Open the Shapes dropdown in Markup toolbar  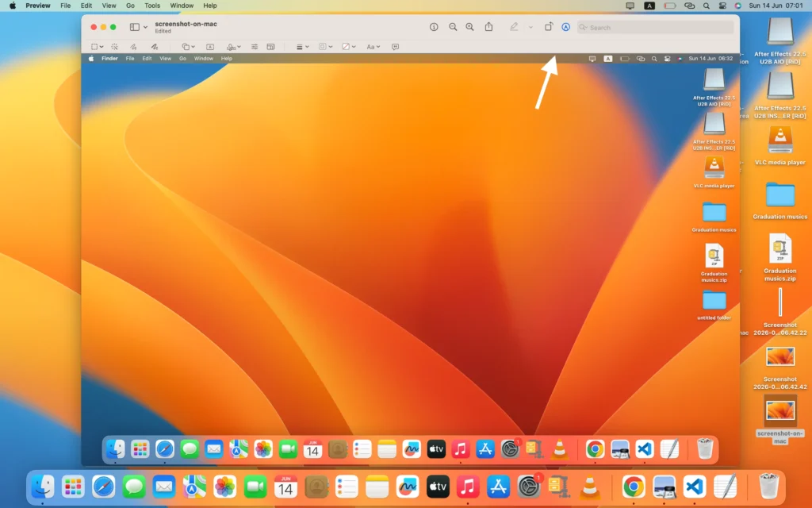(x=188, y=47)
